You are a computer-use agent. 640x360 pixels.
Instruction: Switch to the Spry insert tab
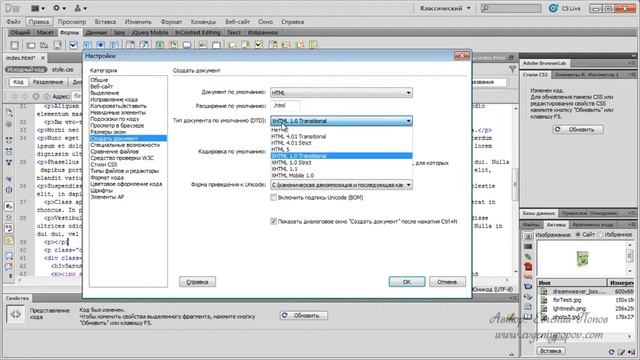pyautogui.click(x=119, y=32)
